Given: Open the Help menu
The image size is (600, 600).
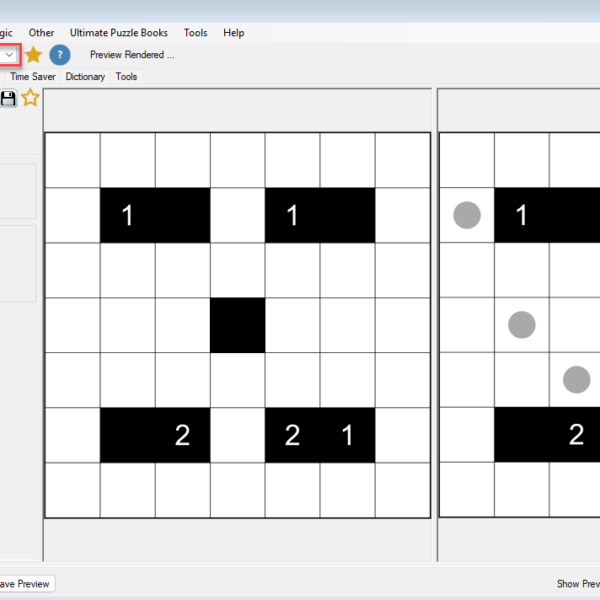Looking at the screenshot, I should coord(234,33).
